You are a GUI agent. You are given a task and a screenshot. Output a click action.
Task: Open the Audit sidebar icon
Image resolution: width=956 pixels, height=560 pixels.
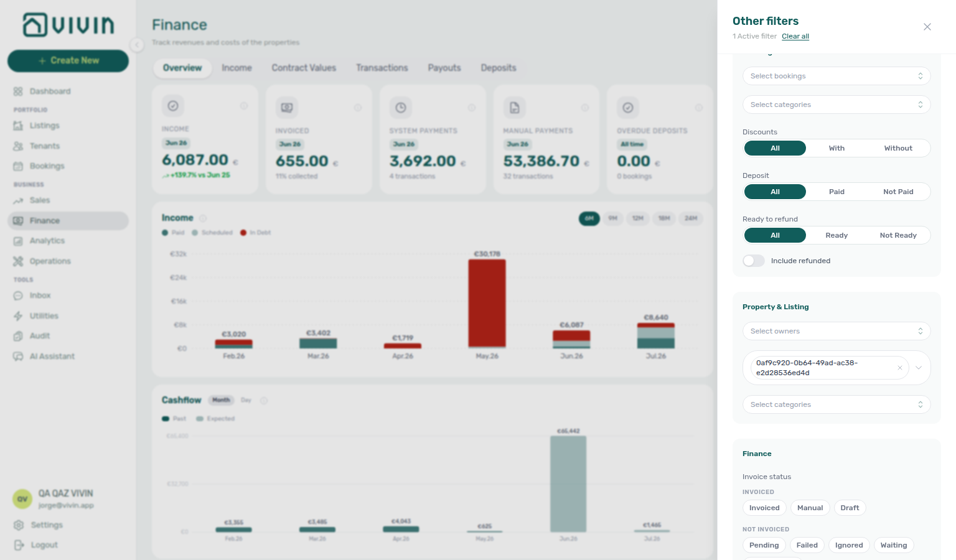point(18,336)
